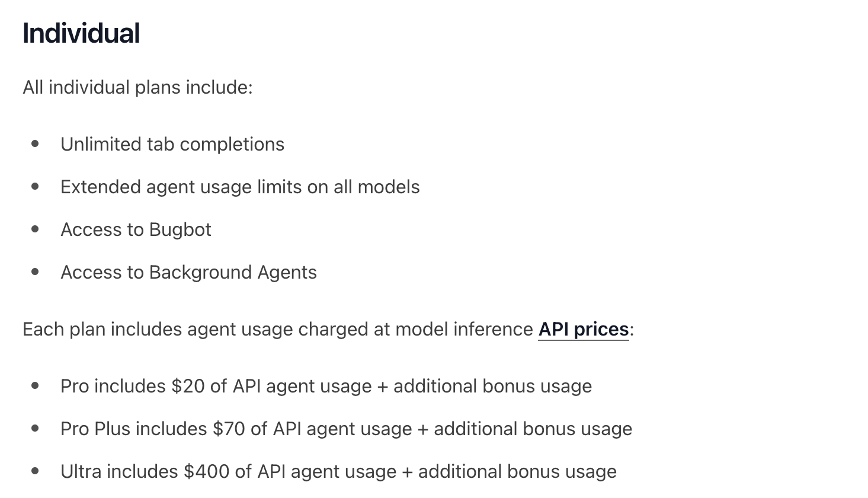Click the Individual heading
This screenshot has width=868, height=498.
(81, 33)
